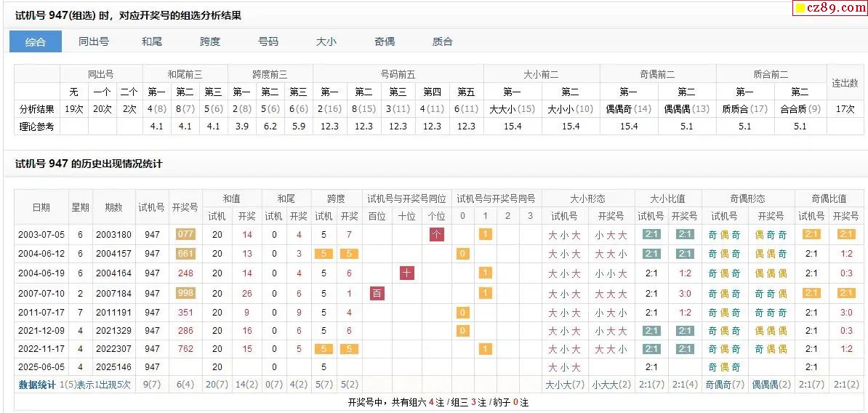Click orange 1 same-number badge for 2022307
868x413 pixels.
[485, 349]
